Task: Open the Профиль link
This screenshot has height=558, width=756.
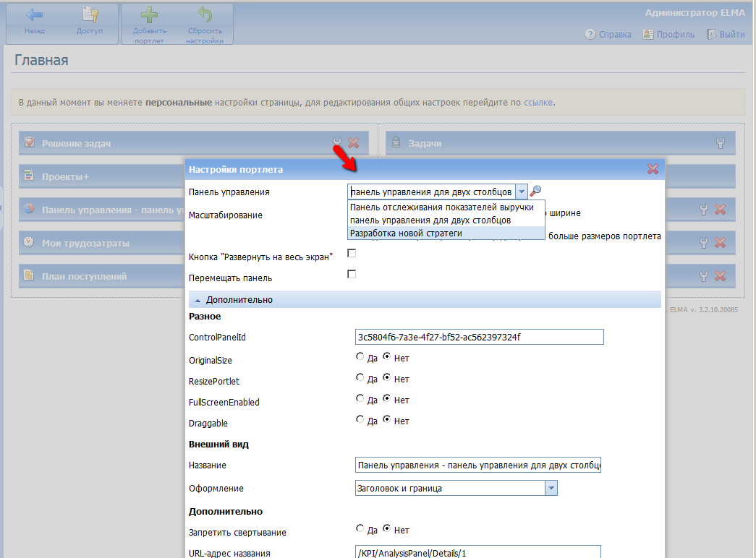Action: [x=669, y=35]
